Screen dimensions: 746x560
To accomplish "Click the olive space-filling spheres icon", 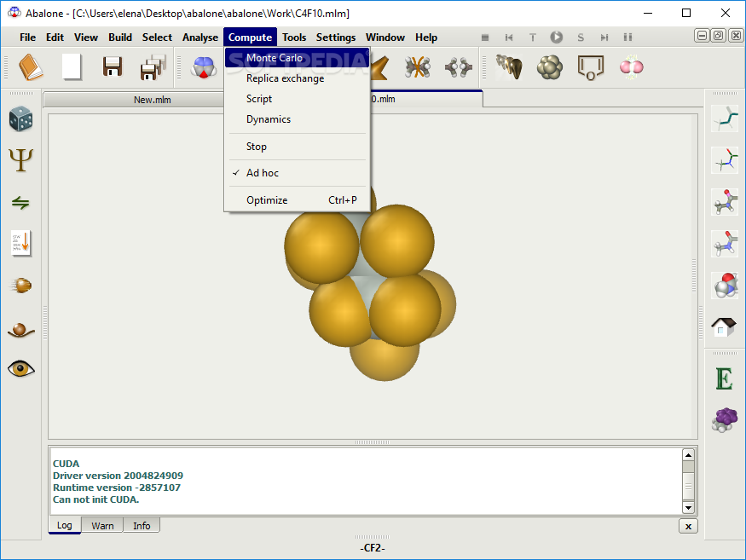I will pyautogui.click(x=550, y=67).
